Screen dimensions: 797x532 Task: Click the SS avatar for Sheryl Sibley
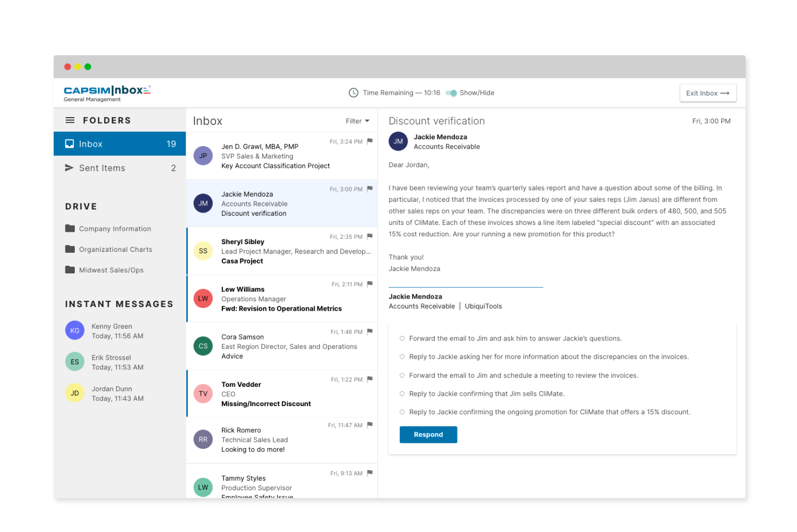pyautogui.click(x=203, y=251)
